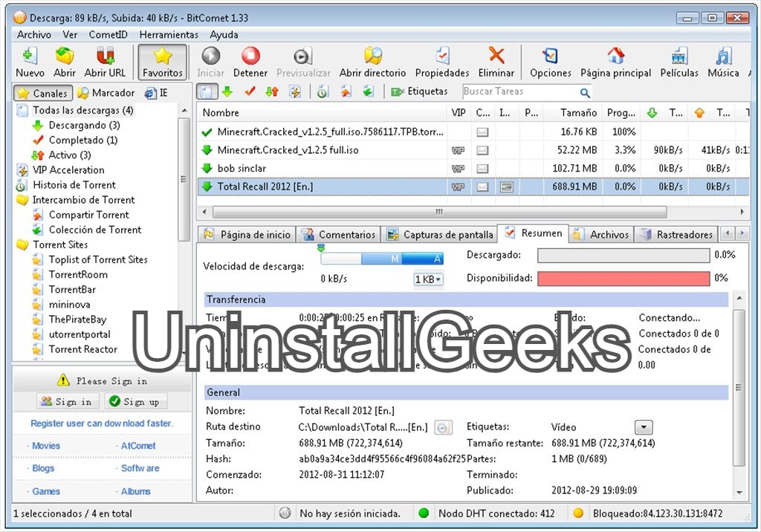Open ThePirateBay site entry
This screenshot has height=532, width=761.
(77, 319)
